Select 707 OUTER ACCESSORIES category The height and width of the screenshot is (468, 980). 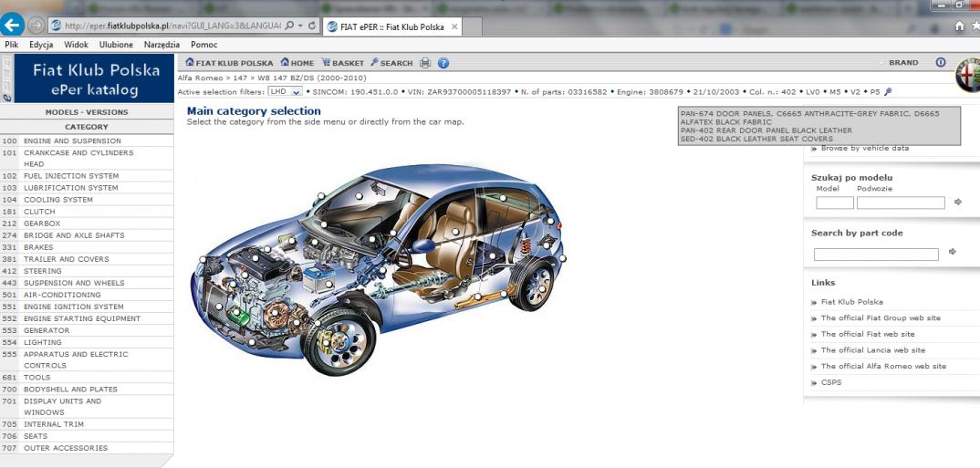[x=87, y=448]
